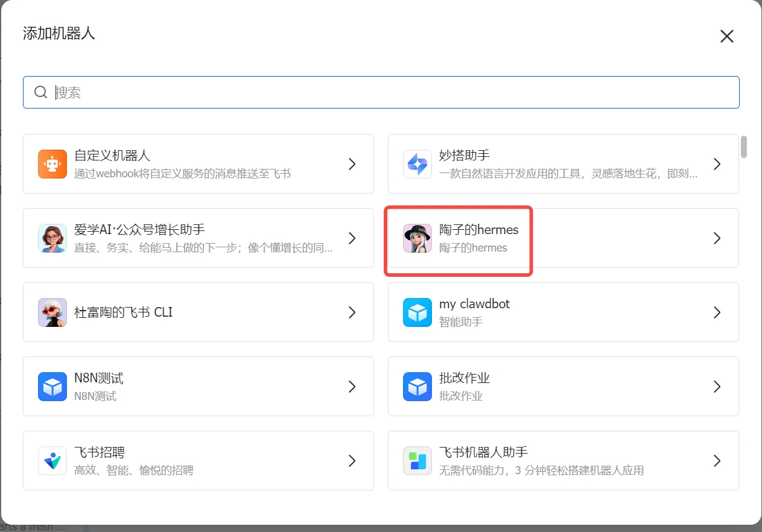This screenshot has height=532, width=762.
Task: Select the N8N测试 bold title
Action: click(99, 378)
